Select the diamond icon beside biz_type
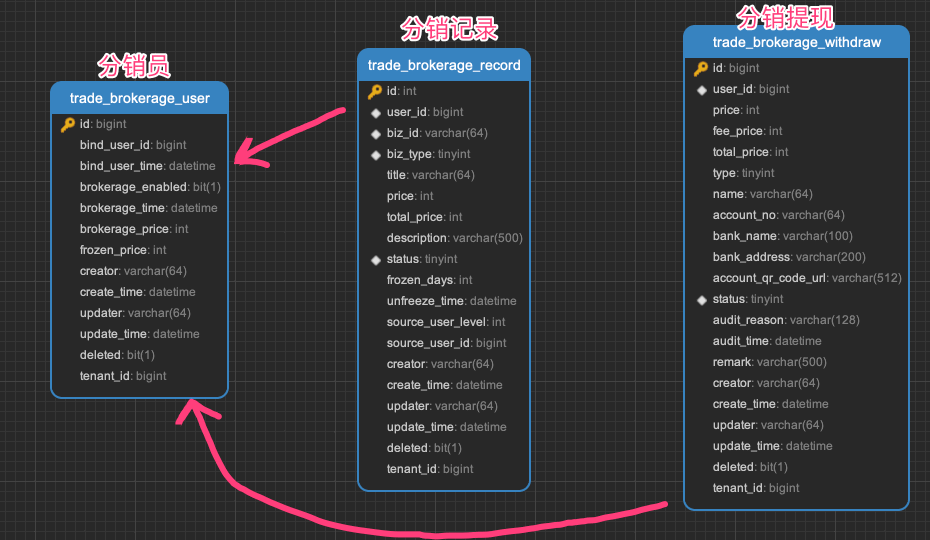Screen dimensions: 930x540 [x=376, y=155]
